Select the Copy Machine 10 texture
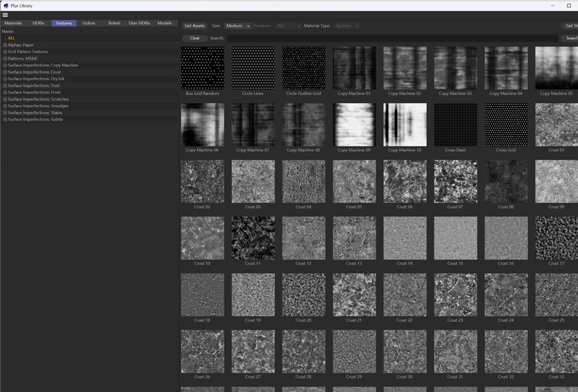578x392 pixels. click(404, 125)
